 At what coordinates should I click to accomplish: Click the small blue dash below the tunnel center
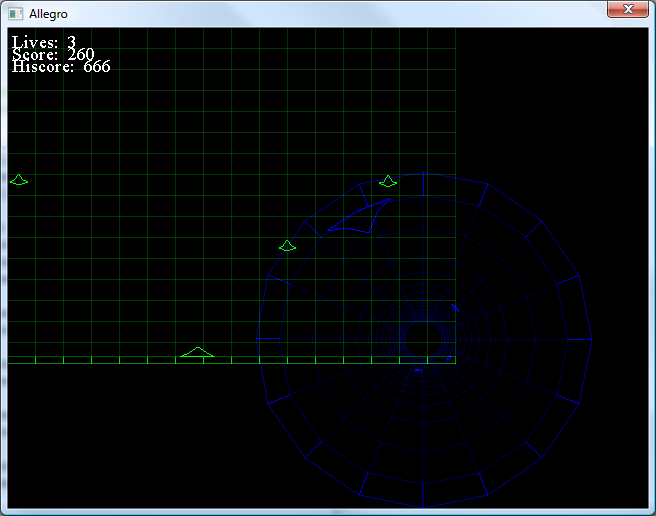(419, 370)
